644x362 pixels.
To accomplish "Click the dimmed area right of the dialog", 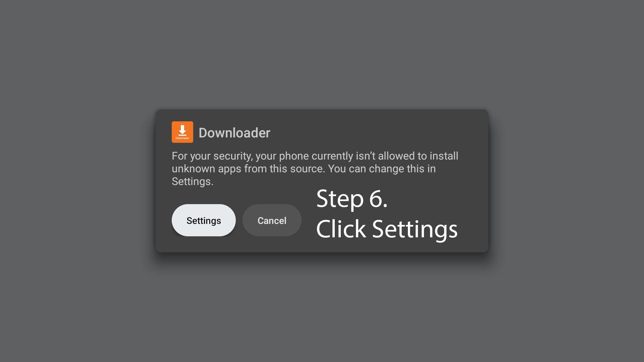I will [567, 181].
